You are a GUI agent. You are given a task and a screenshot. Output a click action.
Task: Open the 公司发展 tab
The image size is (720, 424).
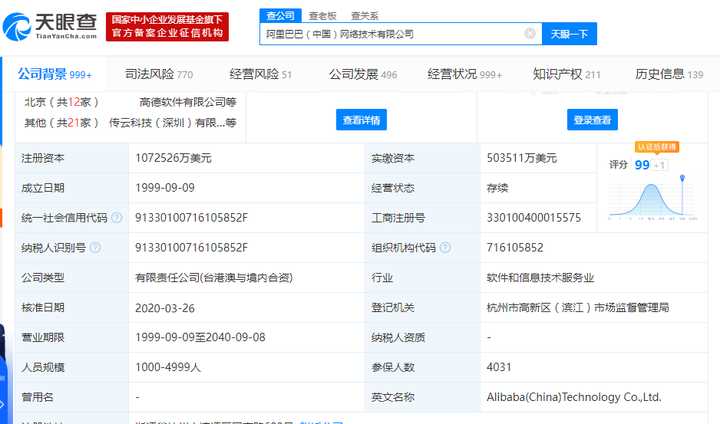363,74
